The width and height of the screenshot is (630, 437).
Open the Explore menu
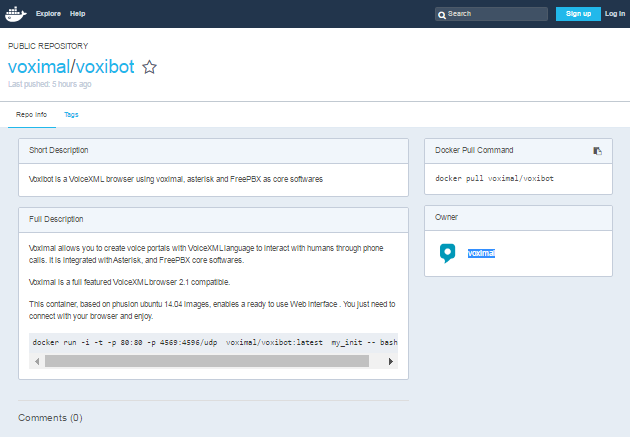(48, 14)
